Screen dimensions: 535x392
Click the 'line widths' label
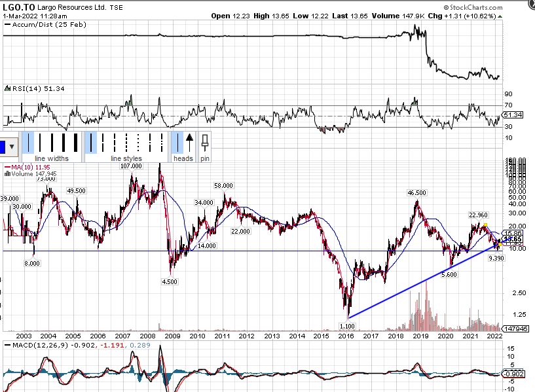pyautogui.click(x=52, y=158)
